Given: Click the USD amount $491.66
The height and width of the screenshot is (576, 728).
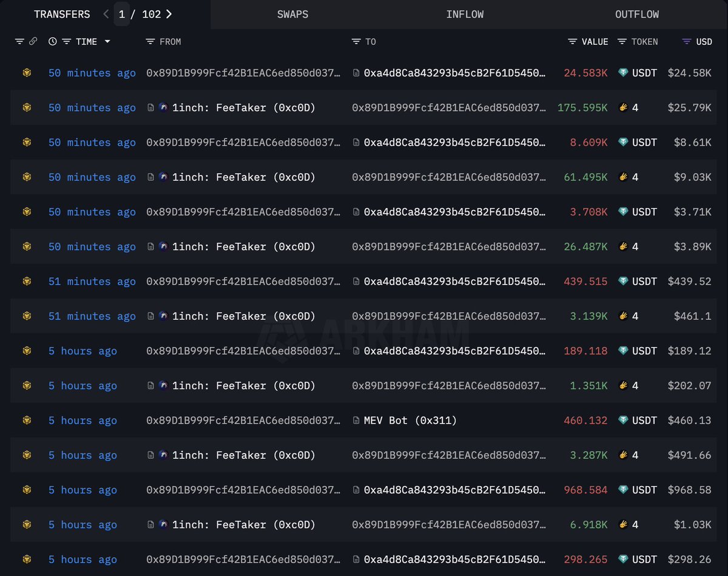Looking at the screenshot, I should coord(689,455).
